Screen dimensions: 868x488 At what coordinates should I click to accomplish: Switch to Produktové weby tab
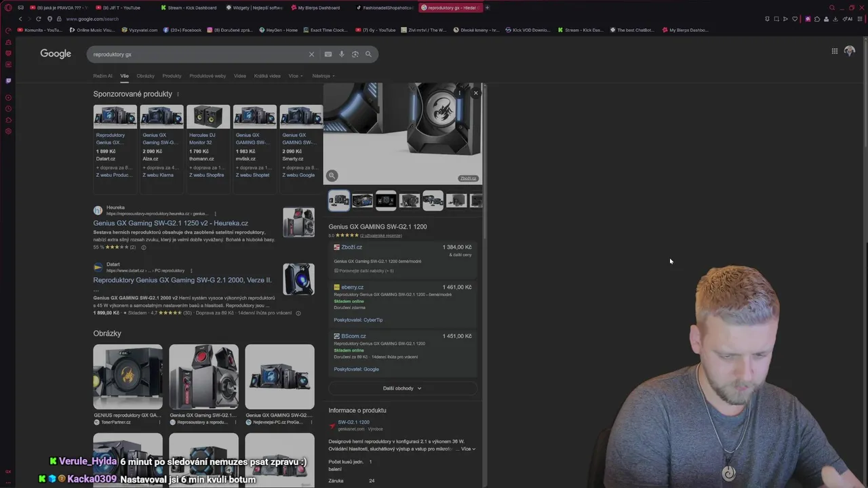pos(208,76)
